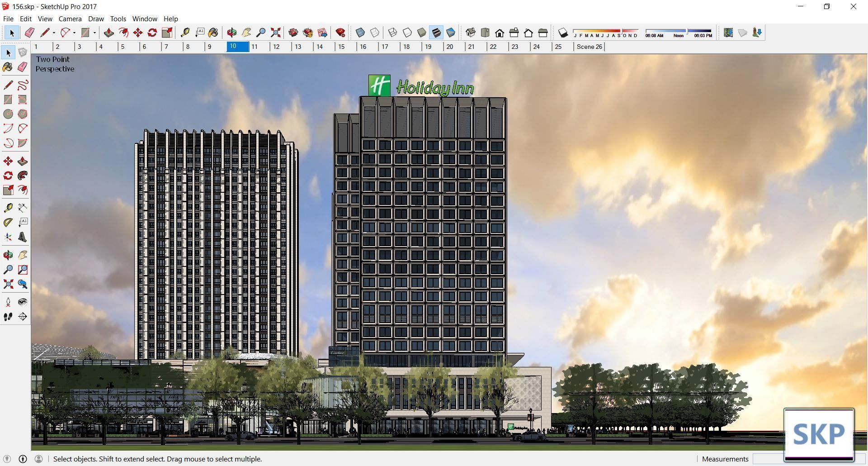Screen dimensions: 868x466
Task: Switch to scene tab 11
Action: pyautogui.click(x=259, y=47)
